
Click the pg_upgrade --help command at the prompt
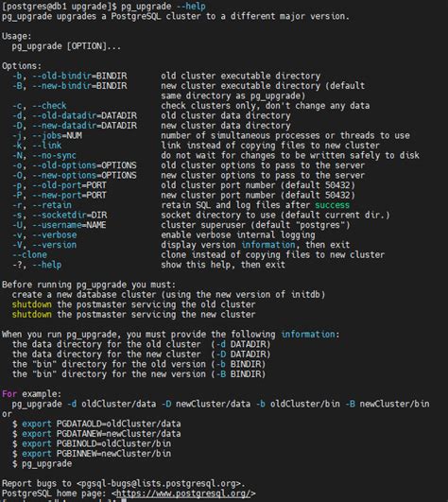[x=164, y=7]
